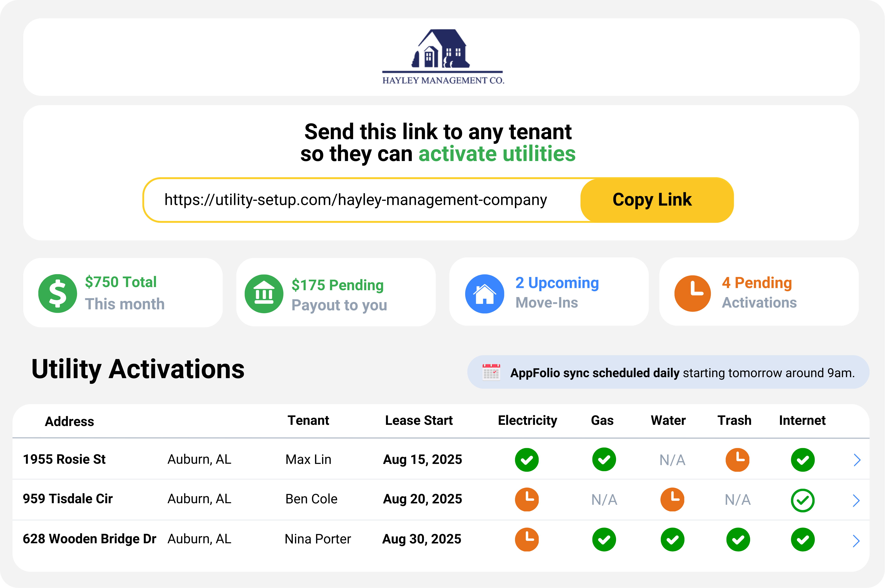Screen dimensions: 885x588
Task: Click Auburn, AL in the Wooden Bridge Dr row
Action: click(x=199, y=539)
